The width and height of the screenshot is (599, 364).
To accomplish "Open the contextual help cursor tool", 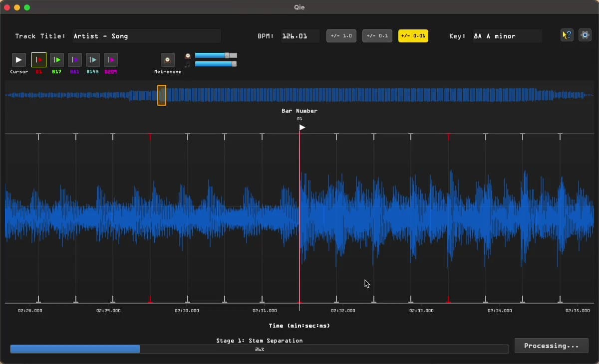I will (567, 35).
